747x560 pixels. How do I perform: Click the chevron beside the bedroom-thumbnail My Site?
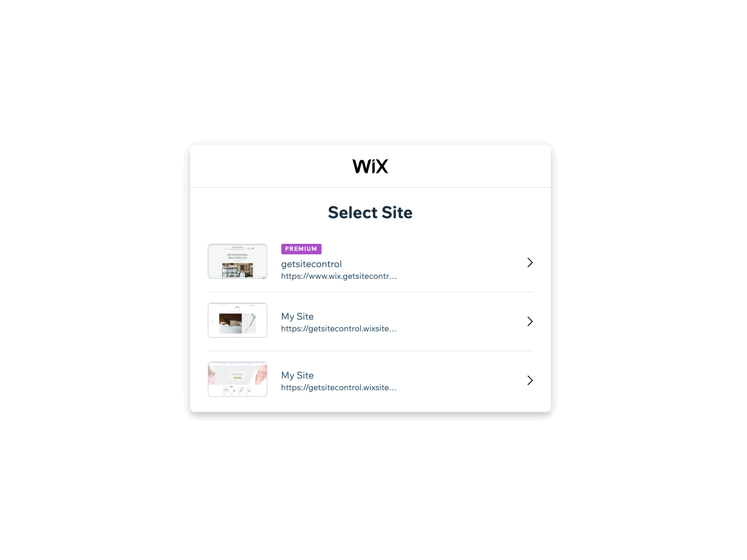pos(530,321)
